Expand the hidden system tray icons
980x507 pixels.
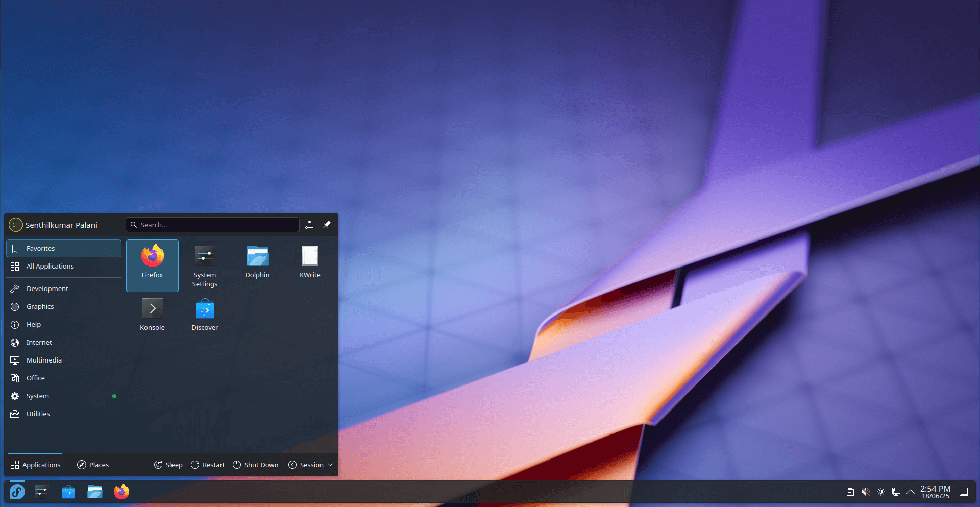point(911,492)
